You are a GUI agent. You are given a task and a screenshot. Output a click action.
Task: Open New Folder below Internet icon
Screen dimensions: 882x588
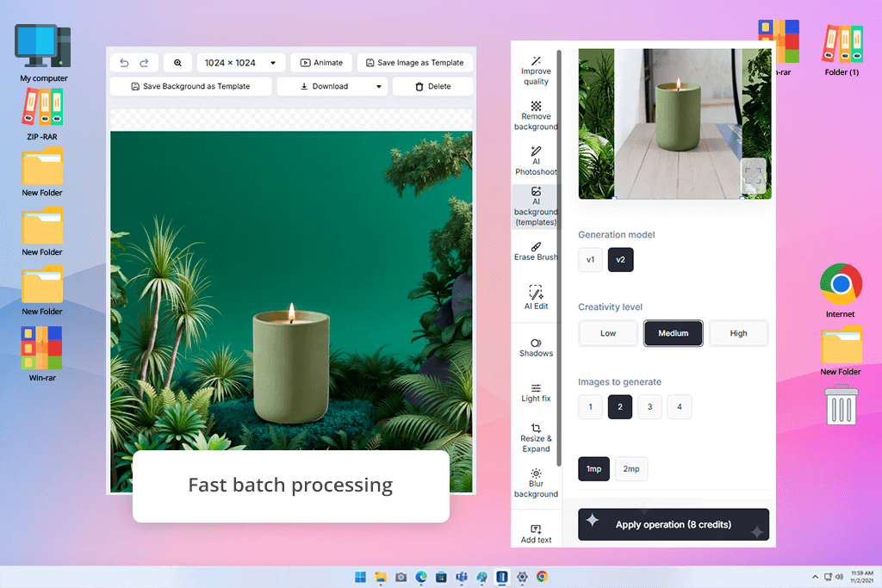point(841,350)
